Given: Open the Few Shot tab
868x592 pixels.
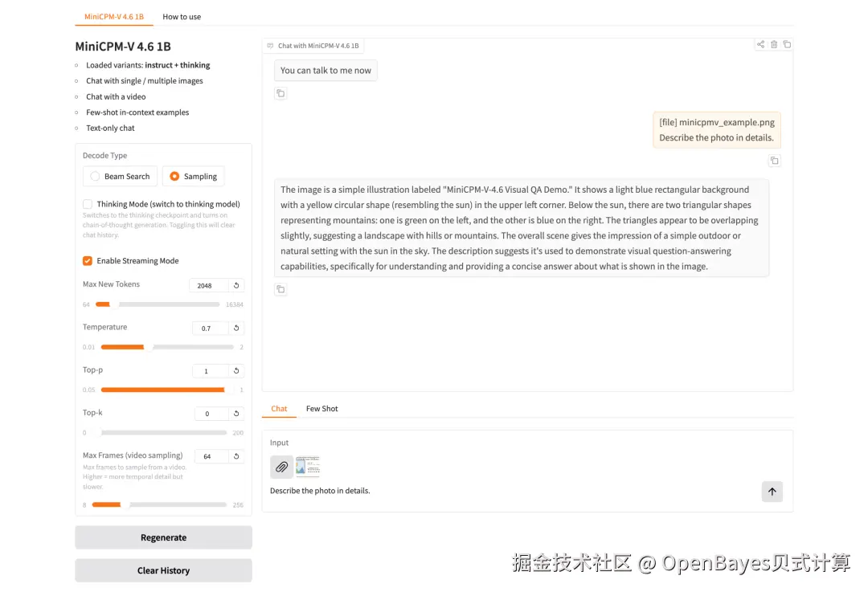Looking at the screenshot, I should (x=321, y=409).
